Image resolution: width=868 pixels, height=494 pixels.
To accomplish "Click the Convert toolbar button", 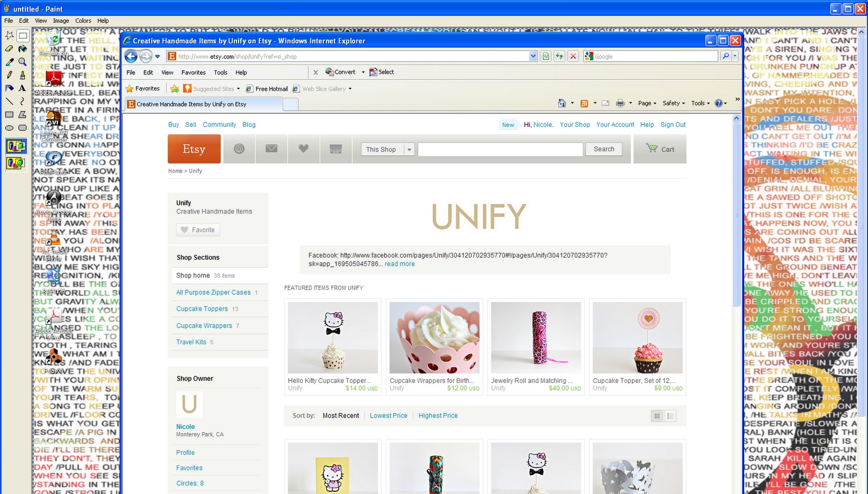I will pyautogui.click(x=340, y=72).
